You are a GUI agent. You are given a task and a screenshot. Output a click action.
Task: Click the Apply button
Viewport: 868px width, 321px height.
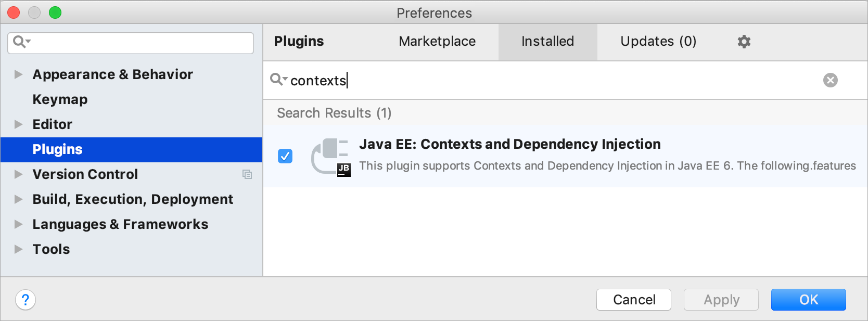click(721, 300)
